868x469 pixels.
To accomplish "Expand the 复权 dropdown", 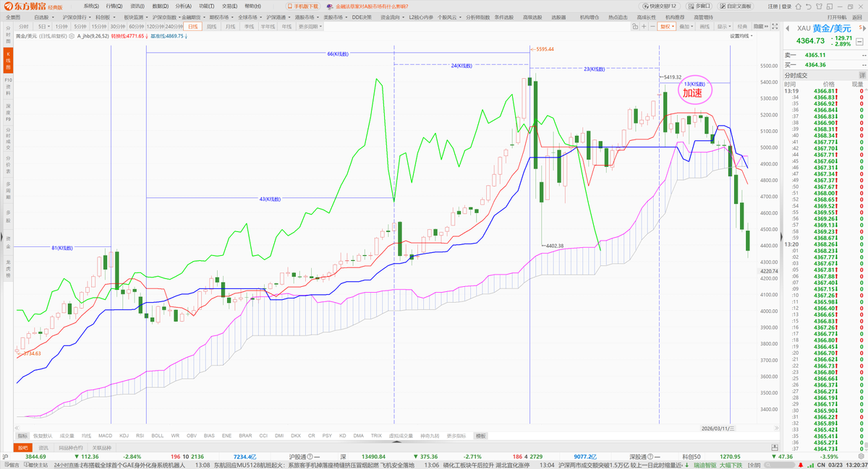I will (666, 26).
